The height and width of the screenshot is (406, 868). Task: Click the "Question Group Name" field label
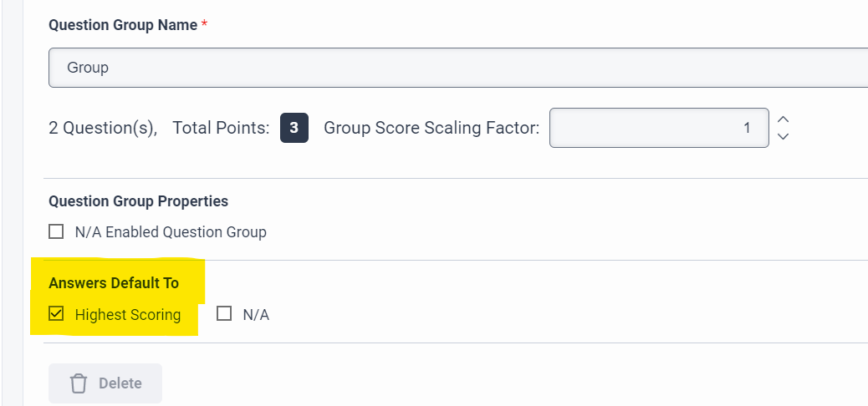click(123, 25)
